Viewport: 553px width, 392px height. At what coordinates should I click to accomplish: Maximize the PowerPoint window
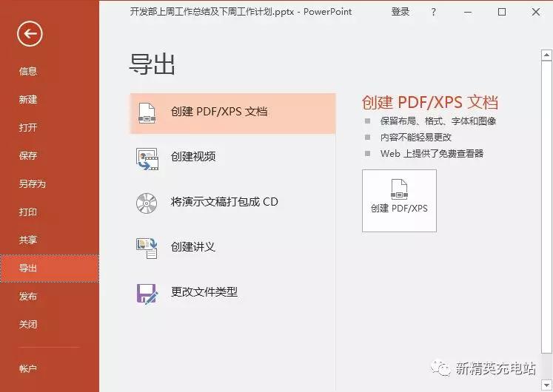[502, 13]
